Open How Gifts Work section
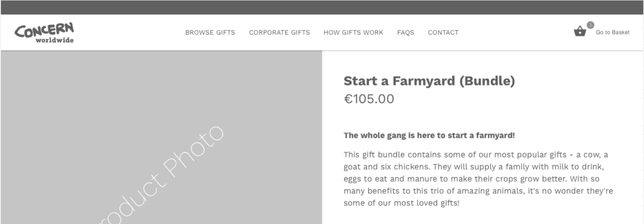Screen dimensions: 644x224 click(x=353, y=32)
